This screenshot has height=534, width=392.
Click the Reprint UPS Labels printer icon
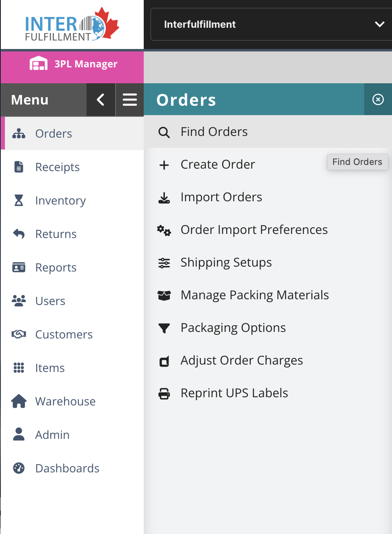pos(164,394)
